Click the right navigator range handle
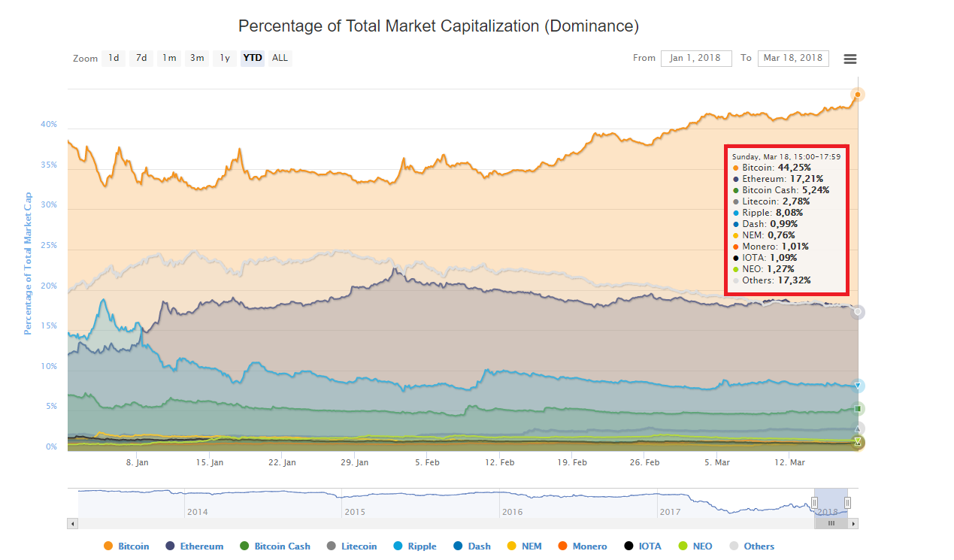954x560 pixels. 847,503
